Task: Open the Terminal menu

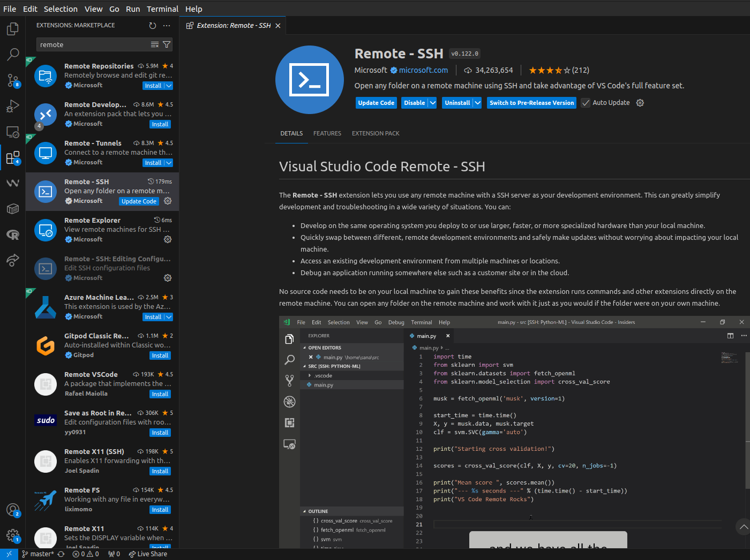Action: [163, 9]
